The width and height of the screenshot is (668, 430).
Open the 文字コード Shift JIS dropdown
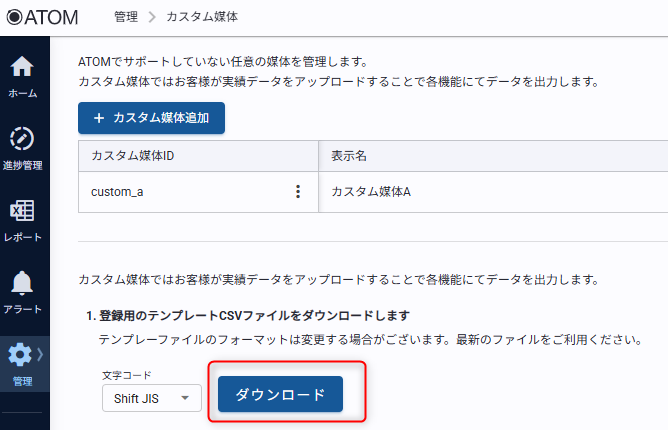tap(151, 398)
